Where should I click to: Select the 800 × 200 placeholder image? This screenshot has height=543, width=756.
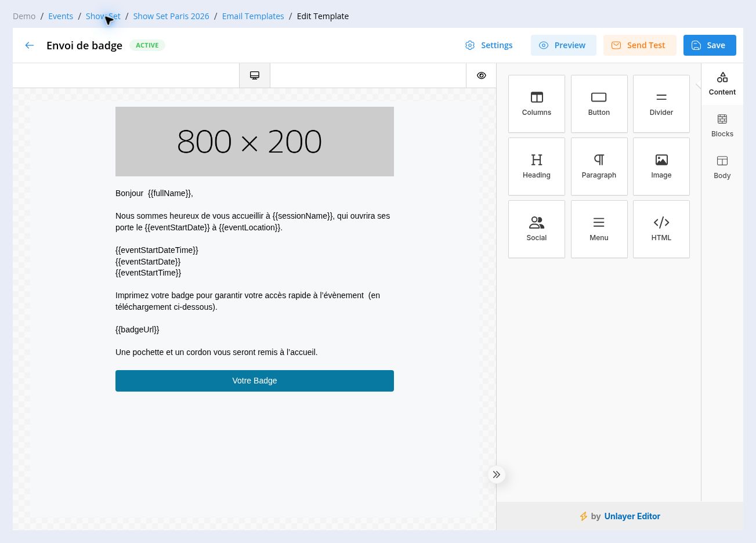tap(255, 142)
